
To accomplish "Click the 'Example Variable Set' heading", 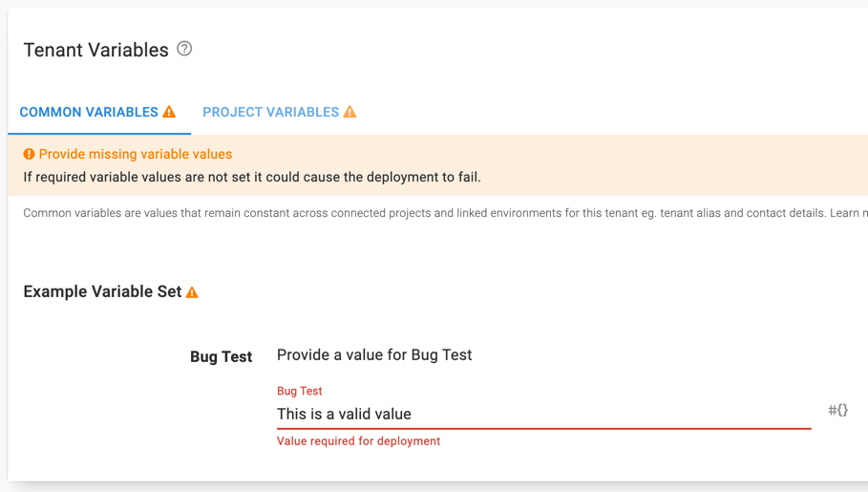I will click(102, 291).
